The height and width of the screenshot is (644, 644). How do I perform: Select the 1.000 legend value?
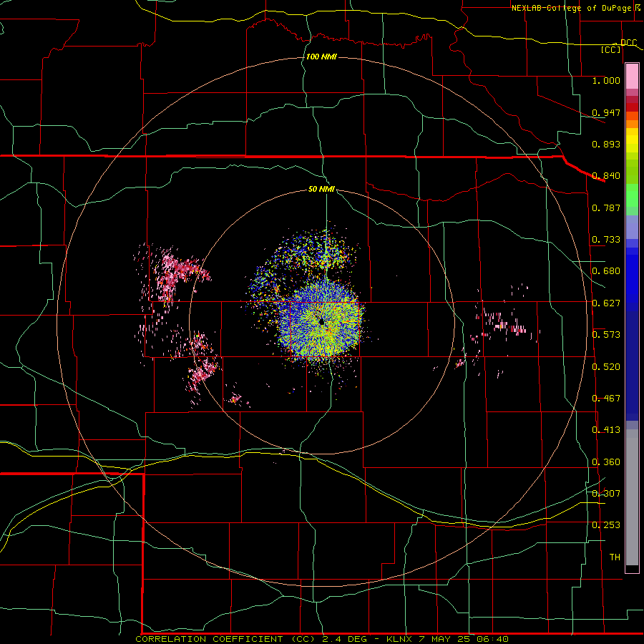click(606, 80)
